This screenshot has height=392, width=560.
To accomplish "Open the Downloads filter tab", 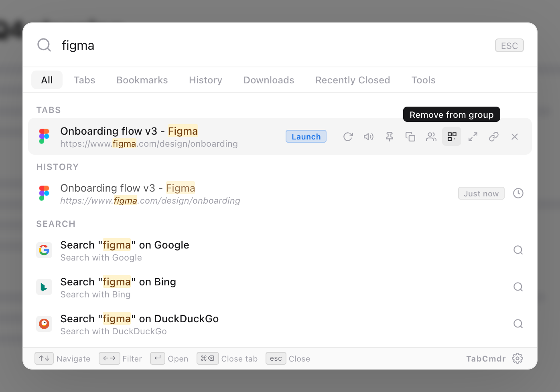I will [x=269, y=80].
